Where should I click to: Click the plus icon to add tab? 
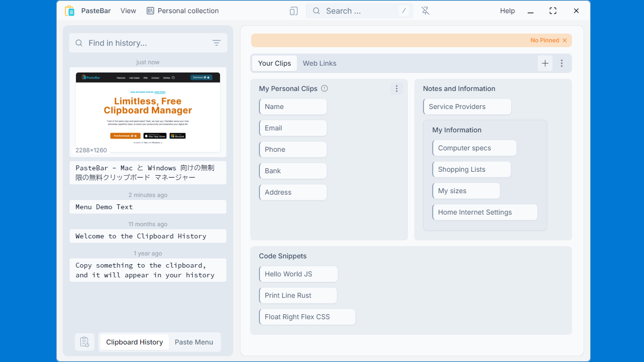(545, 63)
